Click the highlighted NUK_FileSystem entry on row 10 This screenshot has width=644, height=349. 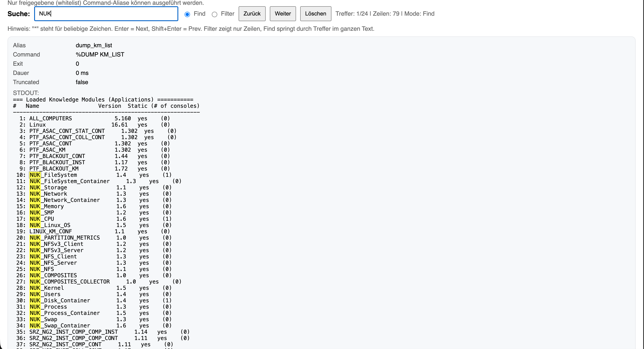tap(53, 175)
